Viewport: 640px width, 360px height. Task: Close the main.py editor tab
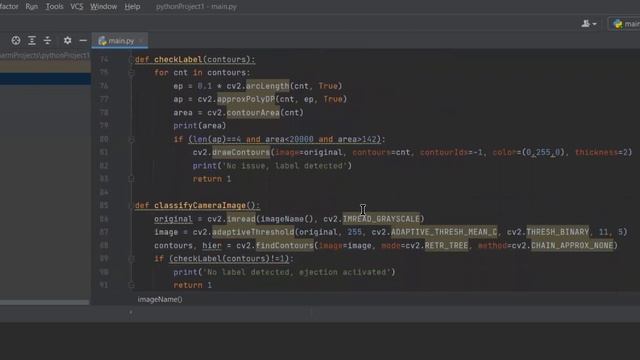click(141, 41)
